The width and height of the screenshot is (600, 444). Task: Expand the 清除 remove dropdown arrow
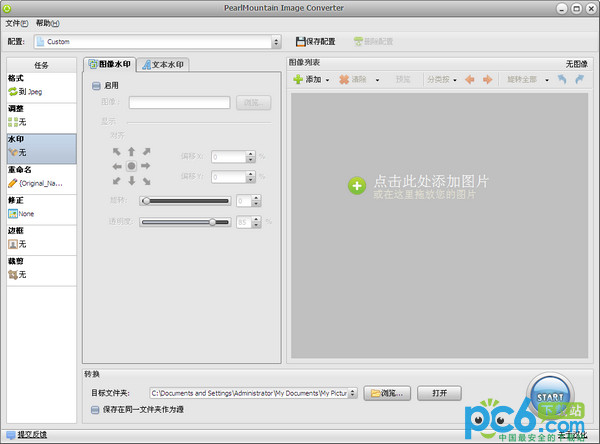[377, 80]
